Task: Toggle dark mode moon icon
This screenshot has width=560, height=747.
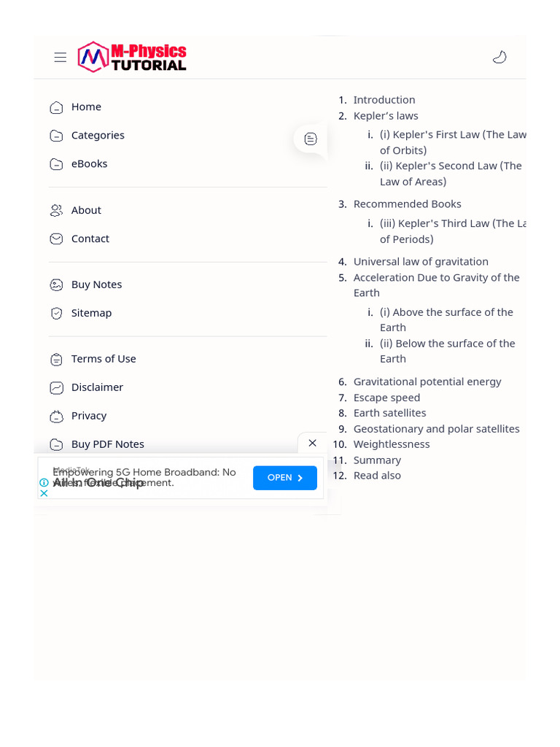Action: pyautogui.click(x=499, y=58)
